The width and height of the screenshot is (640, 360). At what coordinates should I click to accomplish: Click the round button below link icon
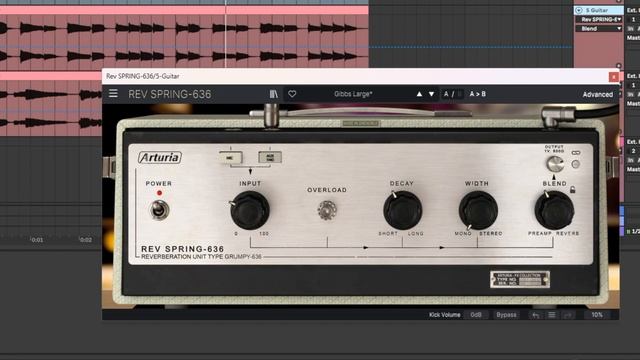click(576, 164)
